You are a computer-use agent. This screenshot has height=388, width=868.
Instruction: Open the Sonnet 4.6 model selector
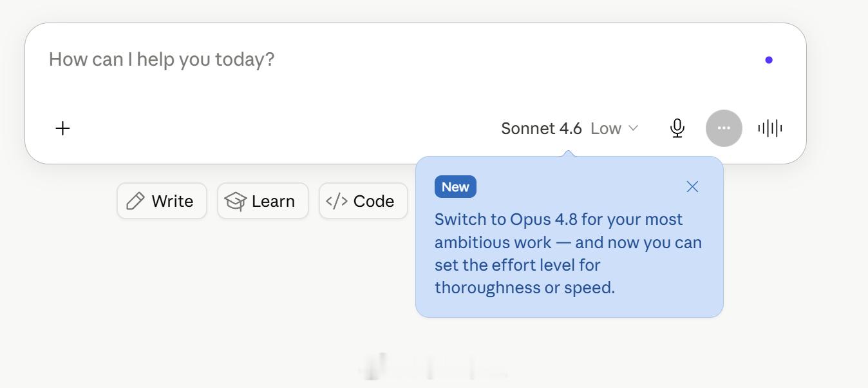pos(542,128)
